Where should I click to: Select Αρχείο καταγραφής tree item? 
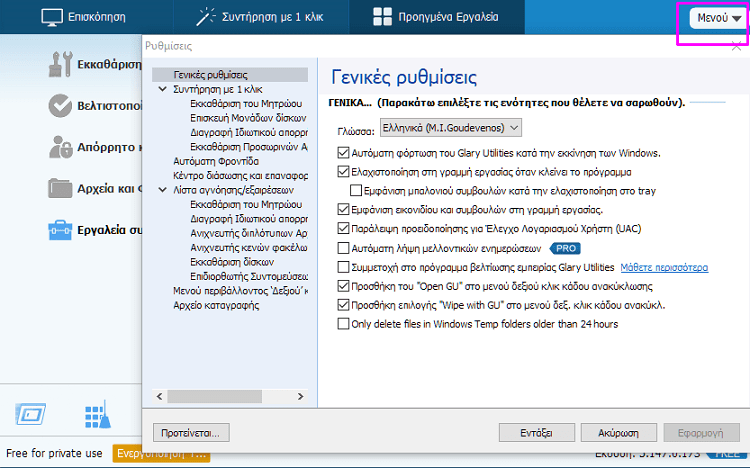point(216,305)
